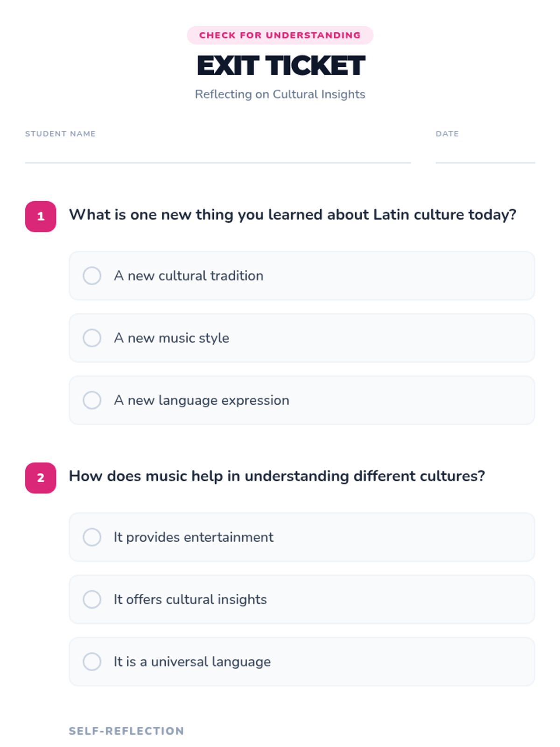The image size is (560, 747).
Task: Select "It provides entertainment" radio button
Action: tap(92, 537)
